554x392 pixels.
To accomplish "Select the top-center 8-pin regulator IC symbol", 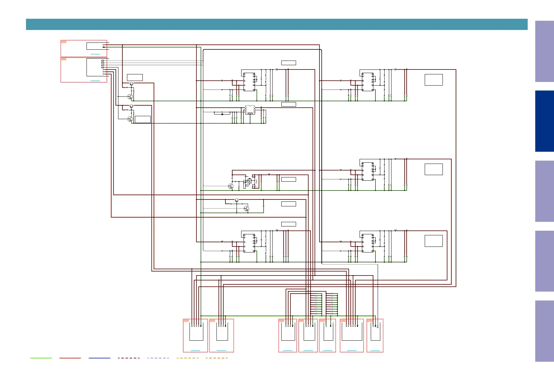I will pyautogui.click(x=249, y=82).
